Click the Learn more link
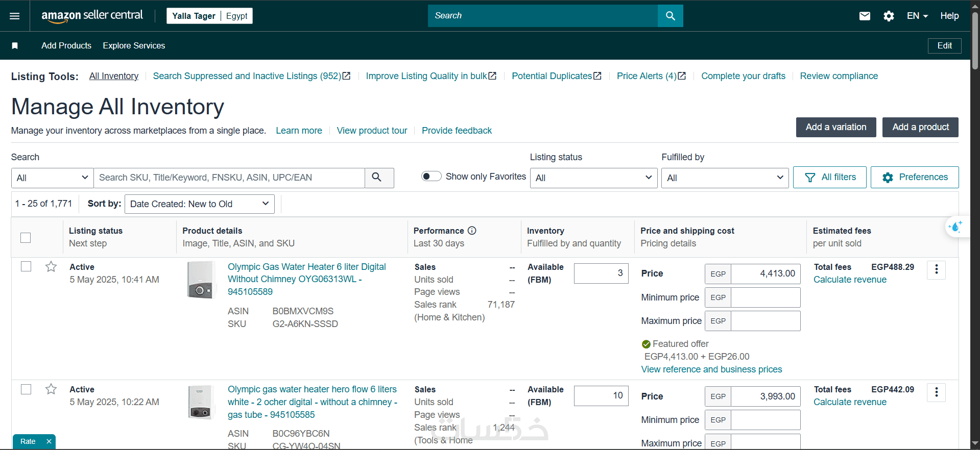Image resolution: width=980 pixels, height=450 pixels. pos(299,131)
